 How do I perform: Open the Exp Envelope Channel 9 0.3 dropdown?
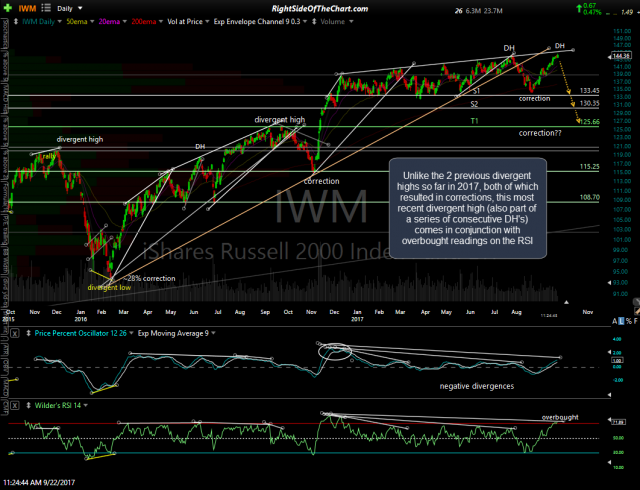coord(304,22)
